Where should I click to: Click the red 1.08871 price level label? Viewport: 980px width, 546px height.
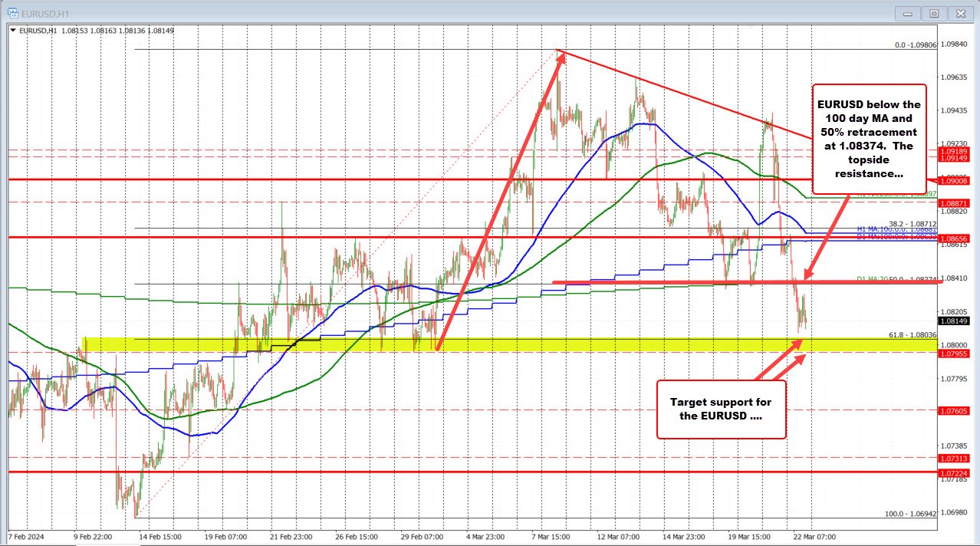pos(953,202)
